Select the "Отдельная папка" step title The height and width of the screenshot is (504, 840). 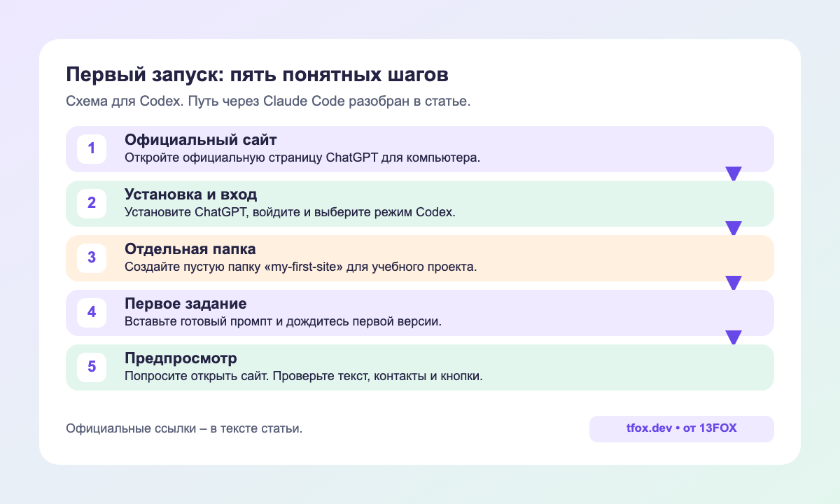click(x=190, y=248)
